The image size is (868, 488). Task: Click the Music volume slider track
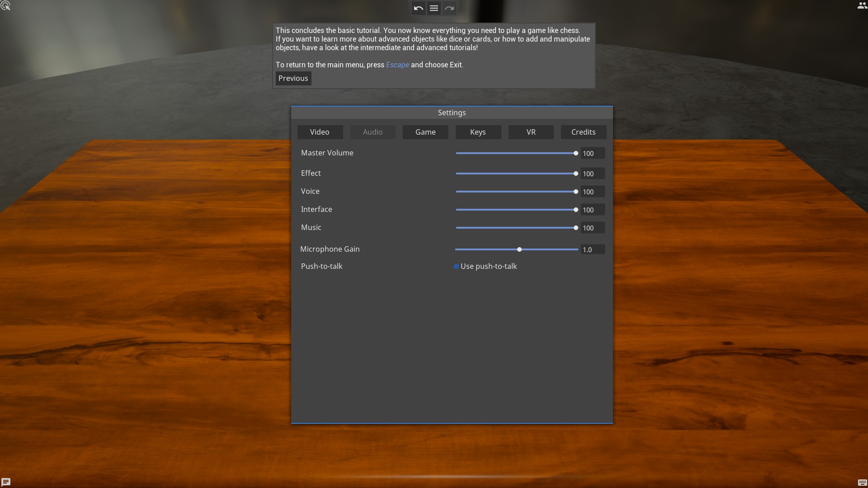(515, 228)
